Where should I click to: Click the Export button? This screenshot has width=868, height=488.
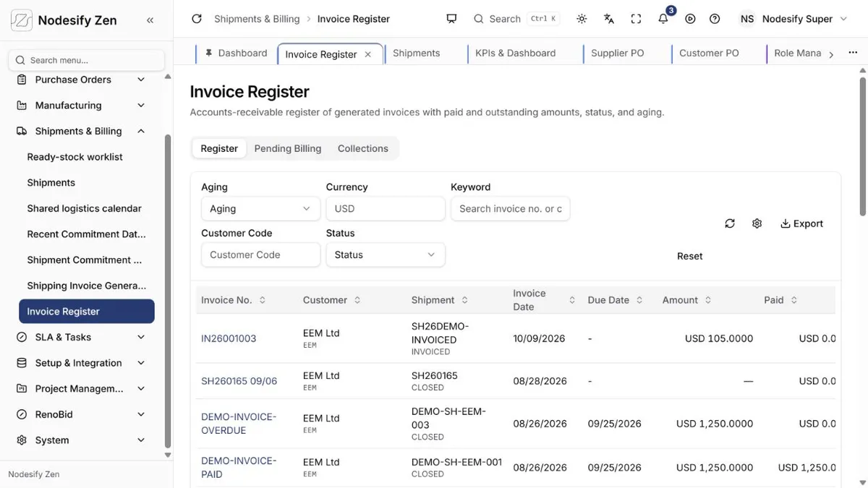[x=801, y=223]
